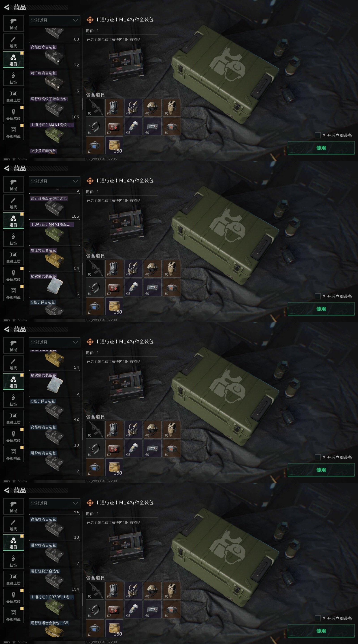Click the helmet icon in topmost 包含道具 grid
Viewport: 358px width, 644px height.
(x=152, y=108)
